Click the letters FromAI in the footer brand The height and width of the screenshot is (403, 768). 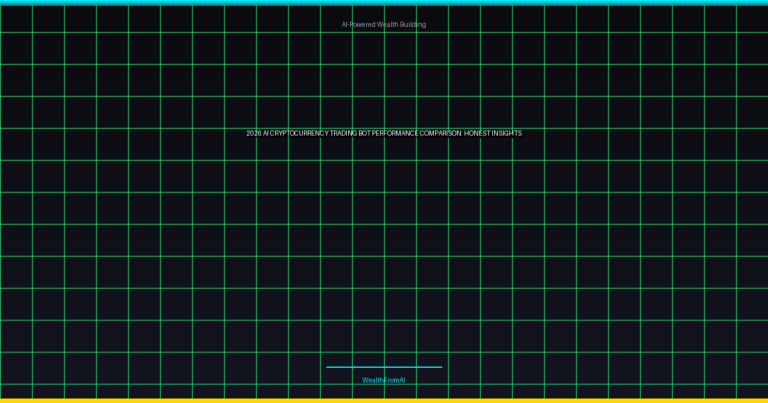394,380
